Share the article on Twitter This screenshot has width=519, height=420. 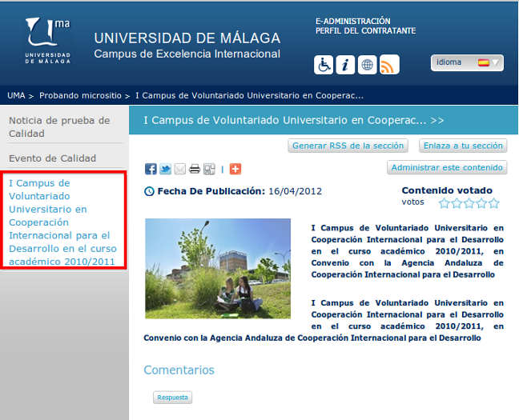pos(165,169)
